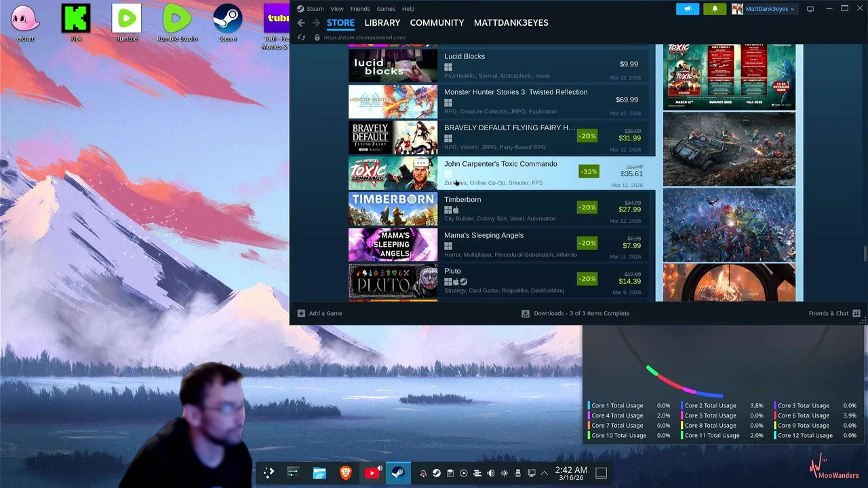
Task: Launch the Rumble desktop icon
Action: pyautogui.click(x=126, y=23)
